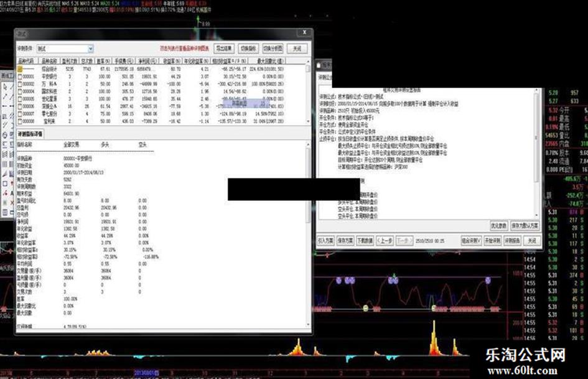The height and width of the screenshot is (379, 588).
Task: Click first purple signal marker on indicator chart
Action: pyautogui.click(x=339, y=280)
